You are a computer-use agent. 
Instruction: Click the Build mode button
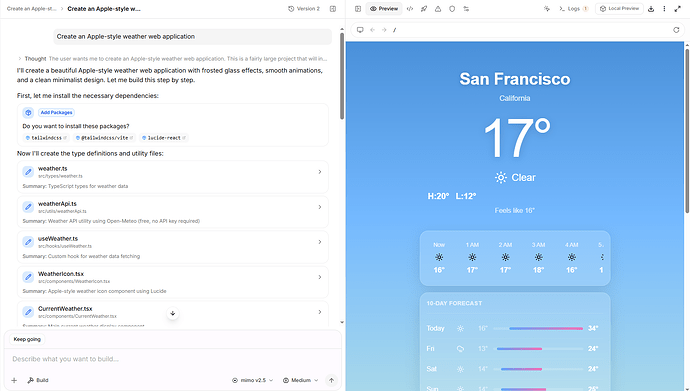click(38, 380)
